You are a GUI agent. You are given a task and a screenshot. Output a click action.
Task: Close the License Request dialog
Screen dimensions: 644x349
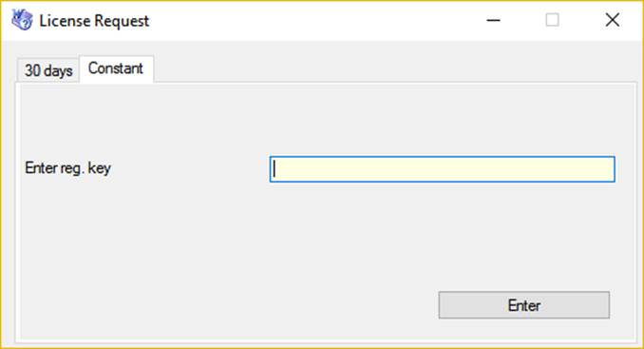point(612,20)
